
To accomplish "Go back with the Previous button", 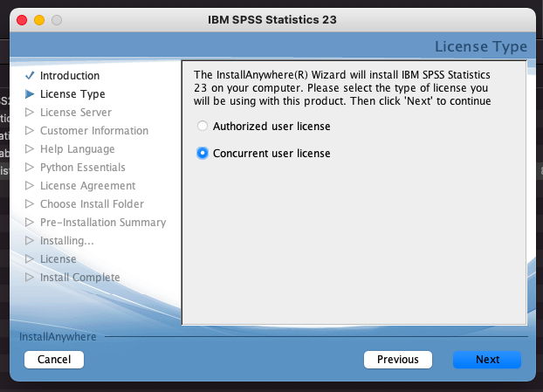I will (x=397, y=360).
